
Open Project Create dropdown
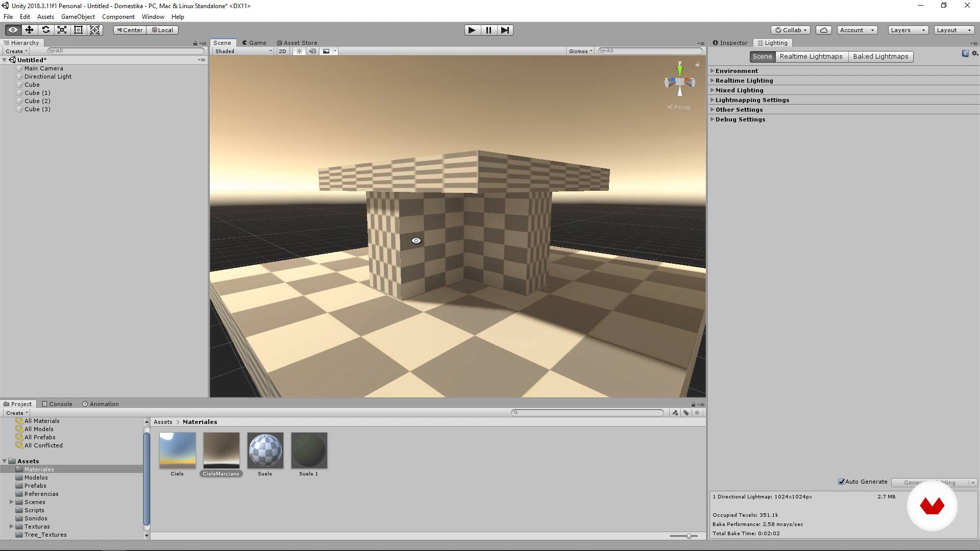[x=16, y=413]
